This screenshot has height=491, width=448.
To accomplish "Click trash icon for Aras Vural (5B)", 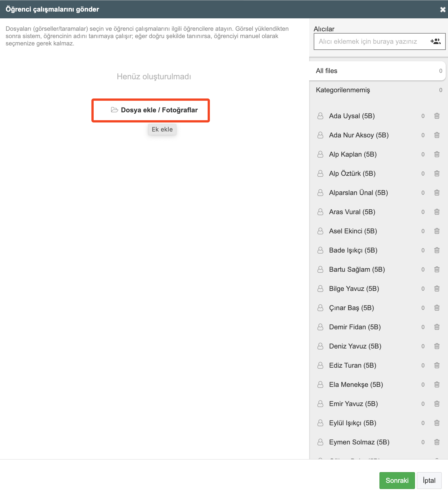I will (x=437, y=212).
